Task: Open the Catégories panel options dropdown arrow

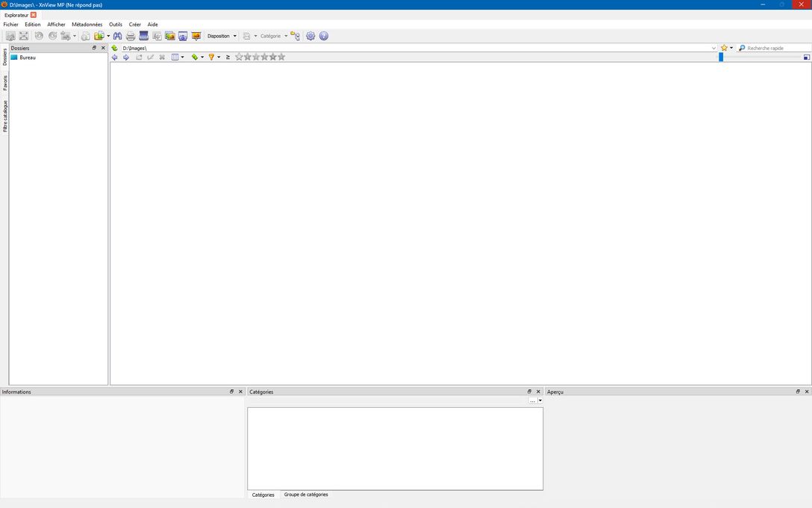Action: [x=540, y=400]
